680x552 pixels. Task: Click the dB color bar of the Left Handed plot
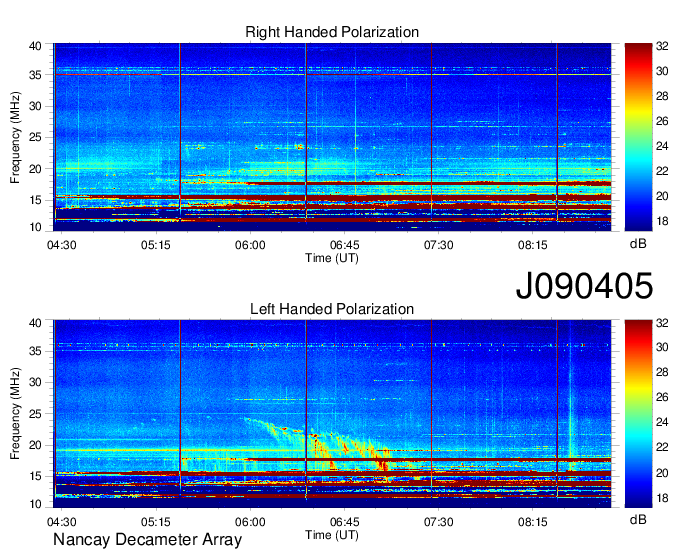(x=638, y=414)
